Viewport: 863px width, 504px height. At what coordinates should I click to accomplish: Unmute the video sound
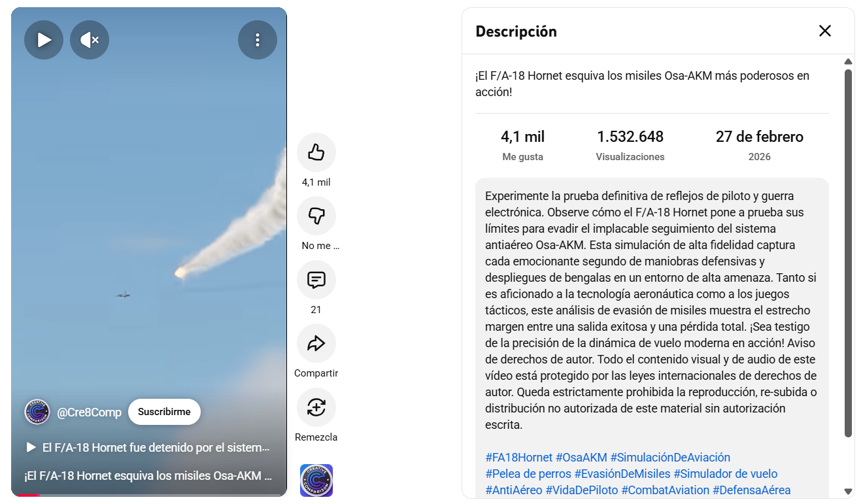(90, 40)
